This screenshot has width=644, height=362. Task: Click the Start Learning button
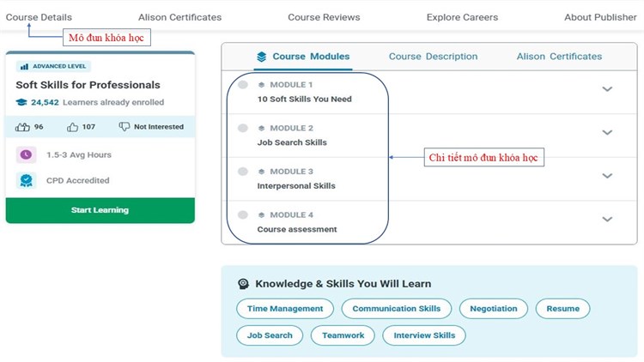pyautogui.click(x=100, y=210)
